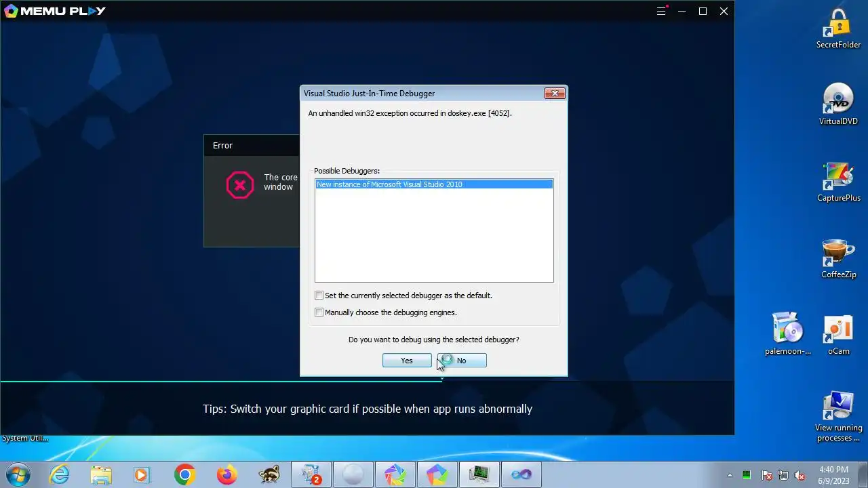Viewport: 868px width, 488px height.
Task: Open Windows Start menu
Action: click(18, 475)
